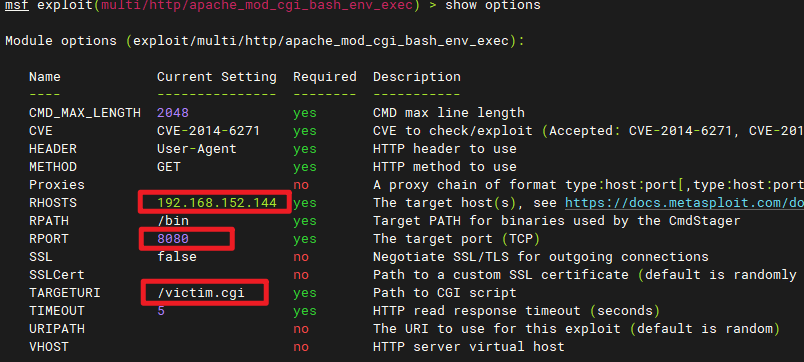Click the SSL value false

click(177, 257)
